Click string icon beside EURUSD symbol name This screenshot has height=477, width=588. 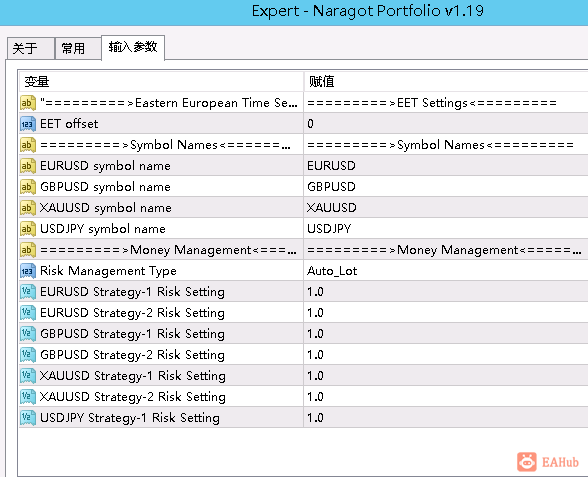(28, 166)
